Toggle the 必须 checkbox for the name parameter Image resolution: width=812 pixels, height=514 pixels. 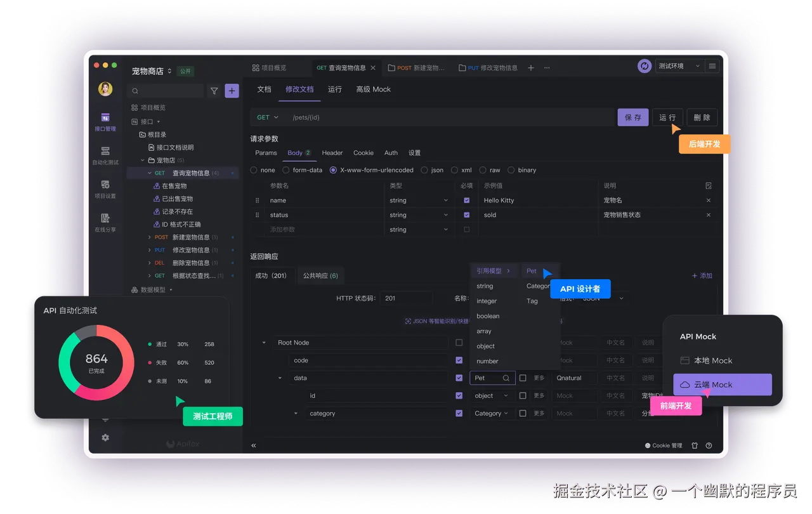click(467, 200)
